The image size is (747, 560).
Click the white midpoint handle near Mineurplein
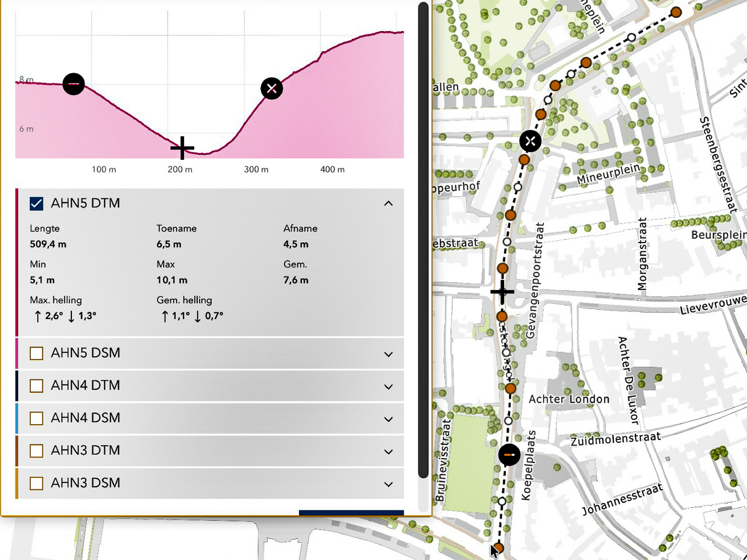517,187
